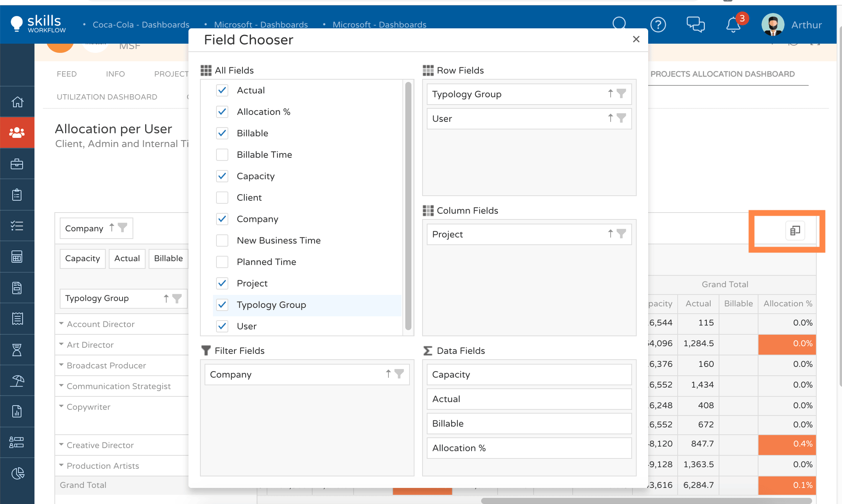This screenshot has height=504, width=842.
Task: Open the notifications bell icon
Action: tap(733, 25)
